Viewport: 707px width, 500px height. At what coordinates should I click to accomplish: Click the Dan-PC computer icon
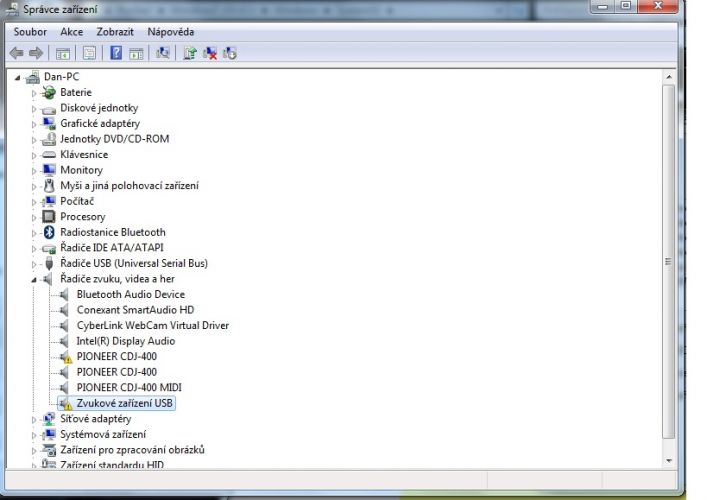tap(32, 77)
